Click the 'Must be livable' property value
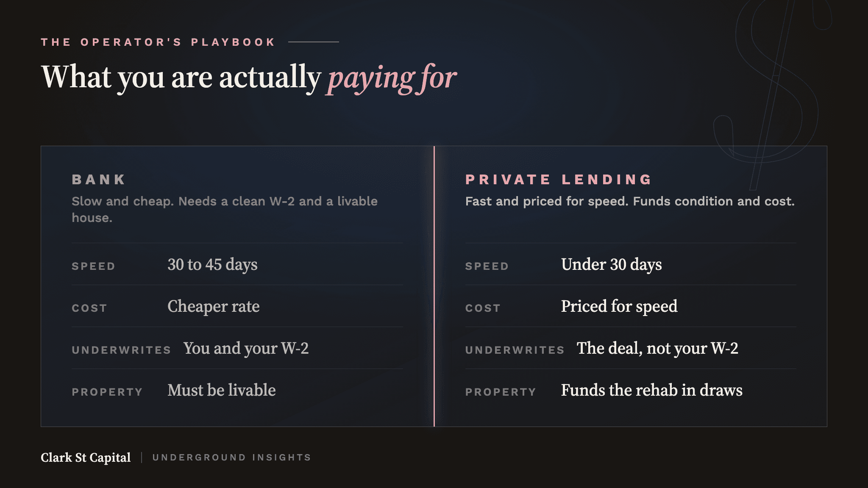868x488 pixels. pos(222,390)
